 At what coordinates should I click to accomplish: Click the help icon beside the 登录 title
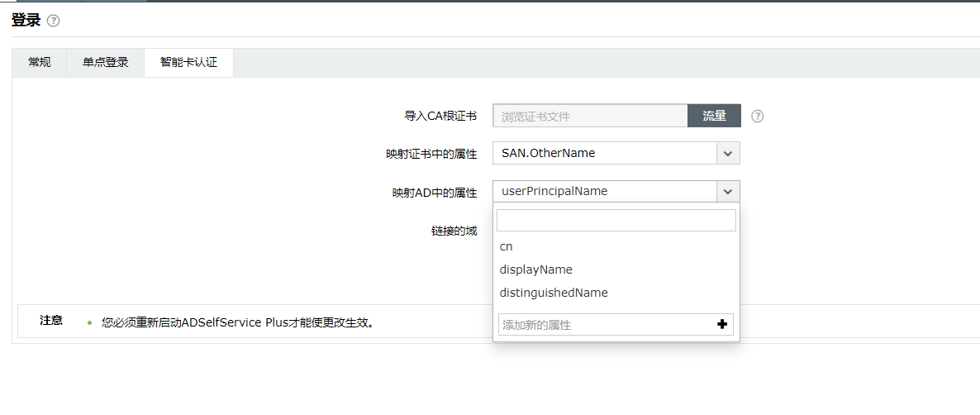point(54,21)
